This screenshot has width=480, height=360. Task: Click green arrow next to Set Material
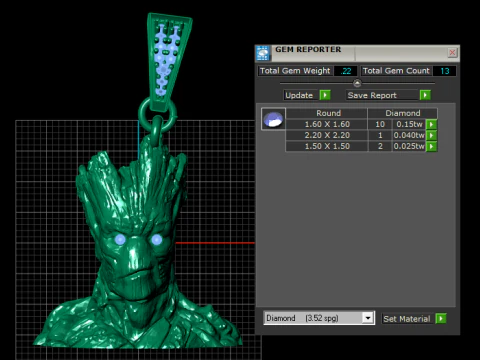click(441, 318)
